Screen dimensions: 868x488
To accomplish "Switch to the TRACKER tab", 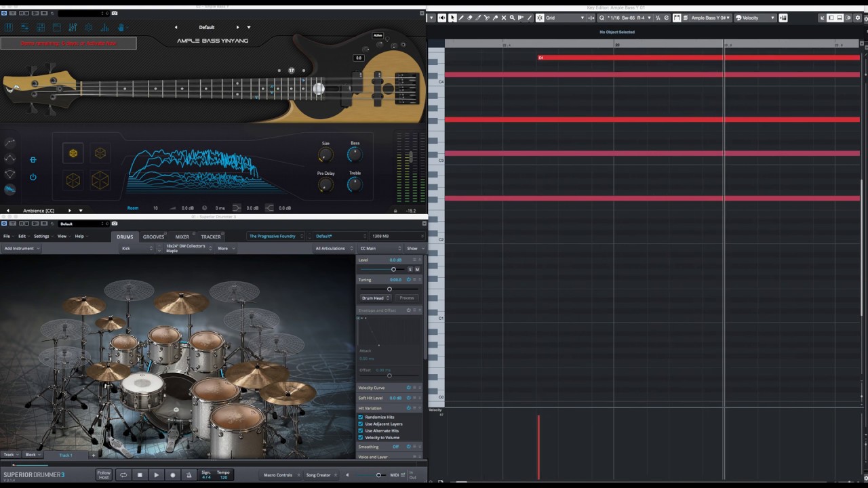I will (x=211, y=237).
